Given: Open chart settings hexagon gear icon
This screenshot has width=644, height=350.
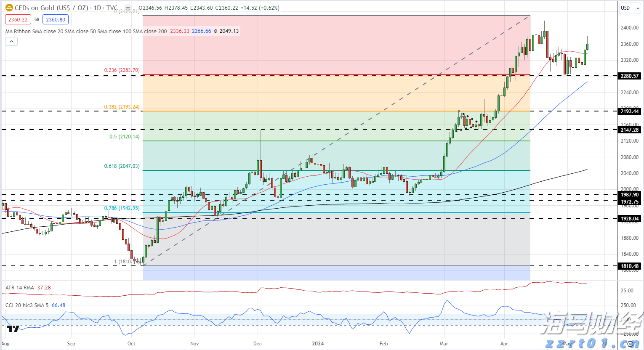Looking at the screenshot, I should point(631,344).
